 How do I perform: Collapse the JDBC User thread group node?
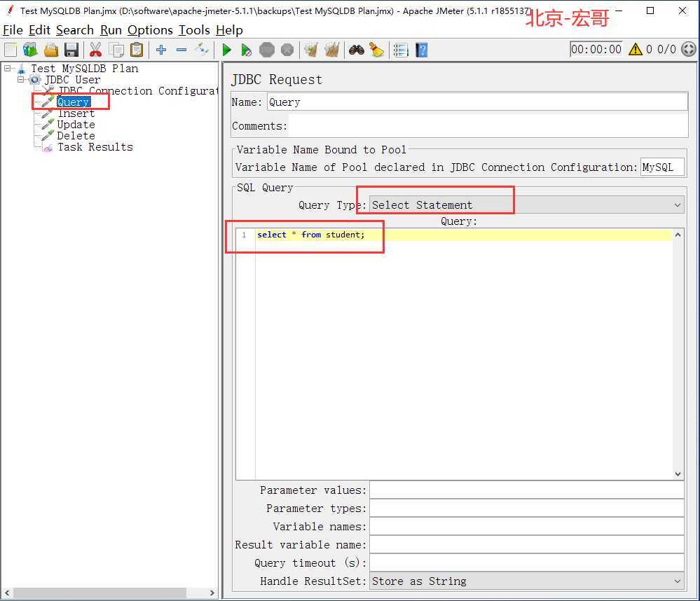(x=20, y=80)
